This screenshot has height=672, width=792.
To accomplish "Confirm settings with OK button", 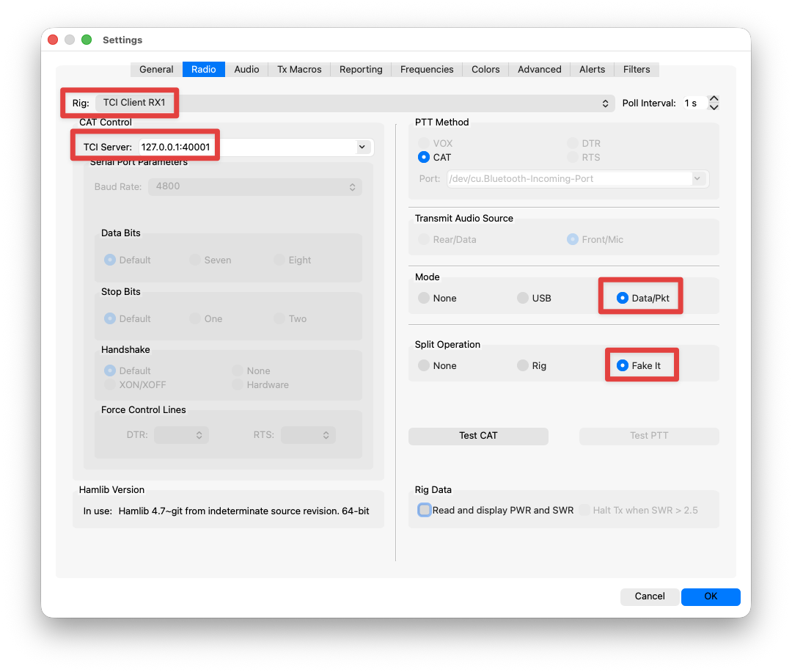I will coord(711,596).
